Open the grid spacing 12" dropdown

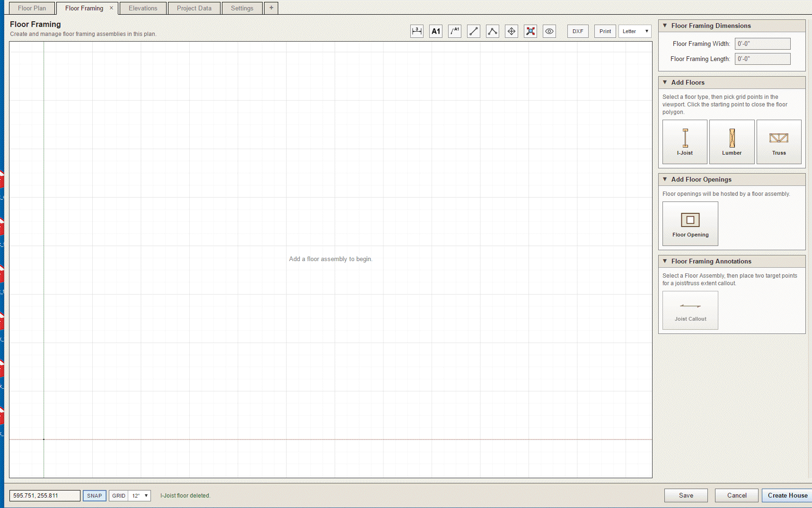point(140,496)
